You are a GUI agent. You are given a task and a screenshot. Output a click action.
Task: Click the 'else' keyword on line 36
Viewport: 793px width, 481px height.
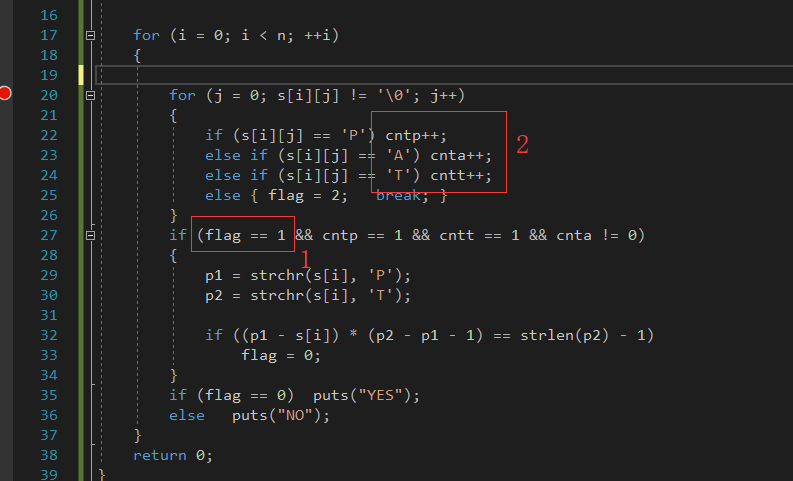187,416
